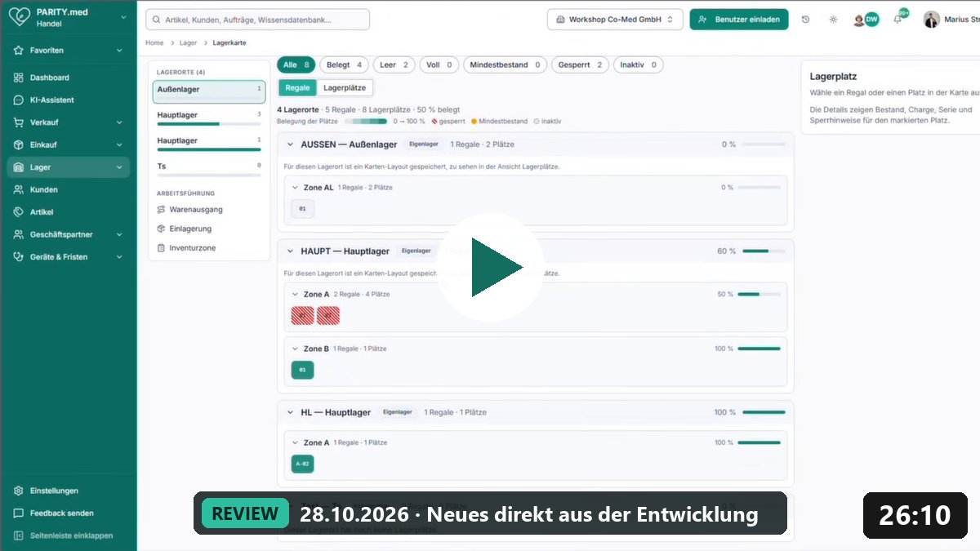Expand the Einkauf submenu chevron
Screen dimensions: 980x551
tap(119, 145)
